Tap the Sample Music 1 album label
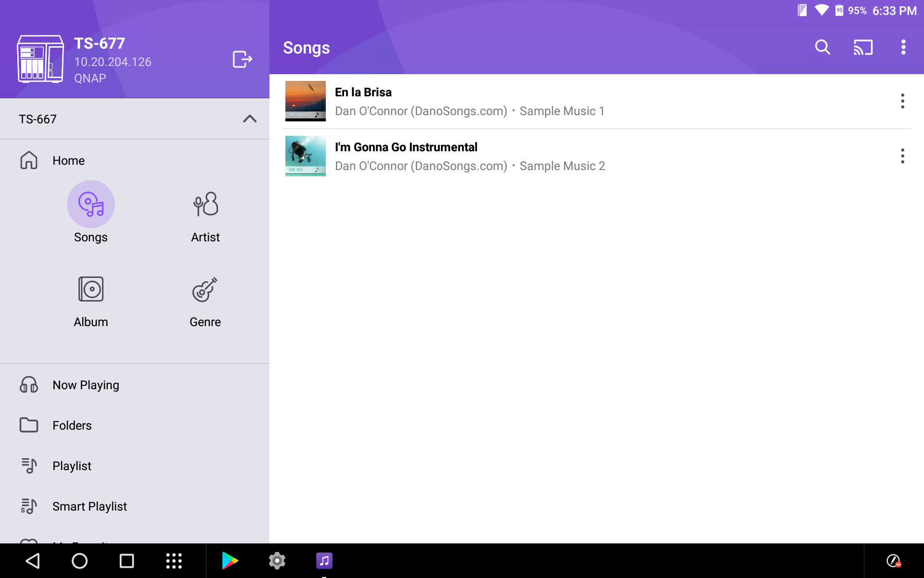 point(562,111)
